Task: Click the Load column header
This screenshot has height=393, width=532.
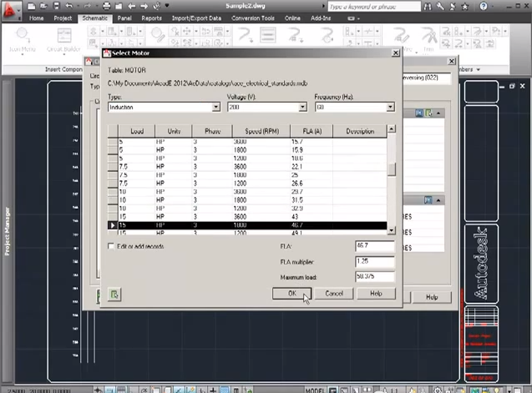Action: point(136,131)
